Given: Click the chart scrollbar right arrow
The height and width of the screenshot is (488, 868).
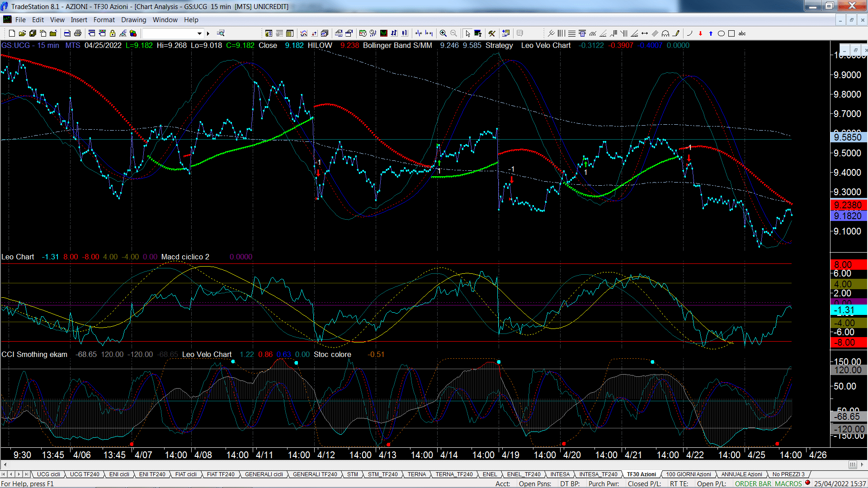Looking at the screenshot, I should coord(863,465).
